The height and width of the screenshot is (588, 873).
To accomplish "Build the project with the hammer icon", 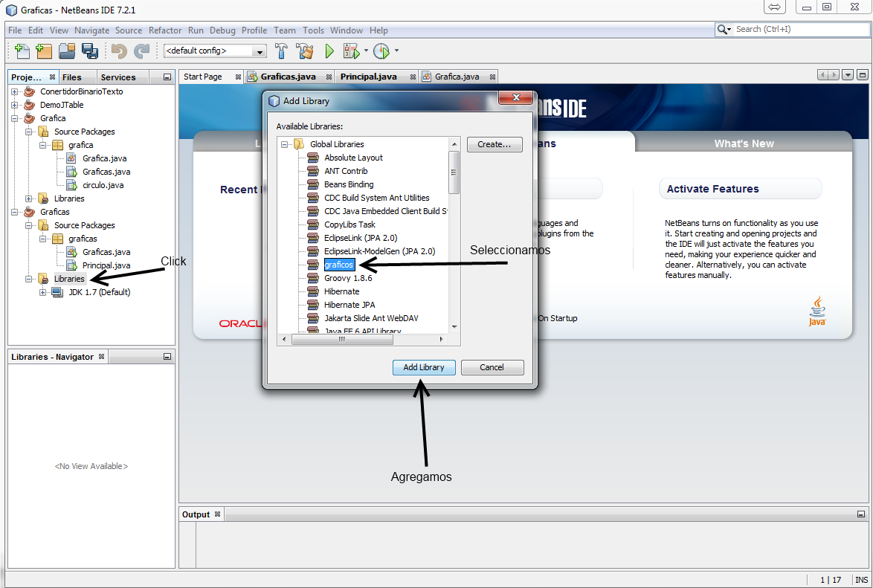I will 281,51.
